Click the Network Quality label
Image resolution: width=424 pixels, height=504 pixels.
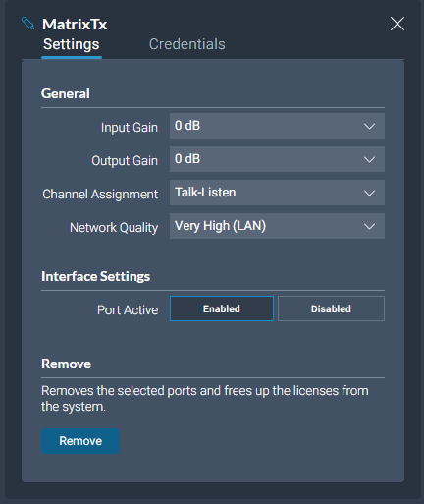click(114, 228)
